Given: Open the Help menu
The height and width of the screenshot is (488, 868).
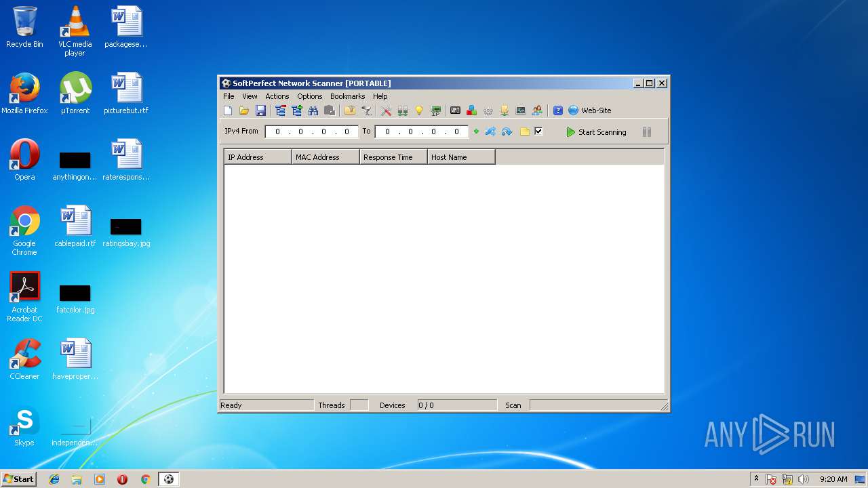Looking at the screenshot, I should pos(380,96).
